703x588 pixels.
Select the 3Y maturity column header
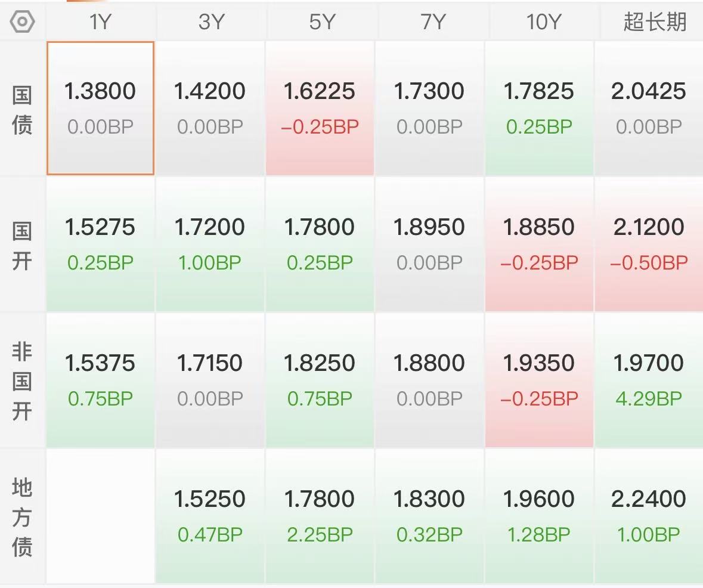(210, 22)
